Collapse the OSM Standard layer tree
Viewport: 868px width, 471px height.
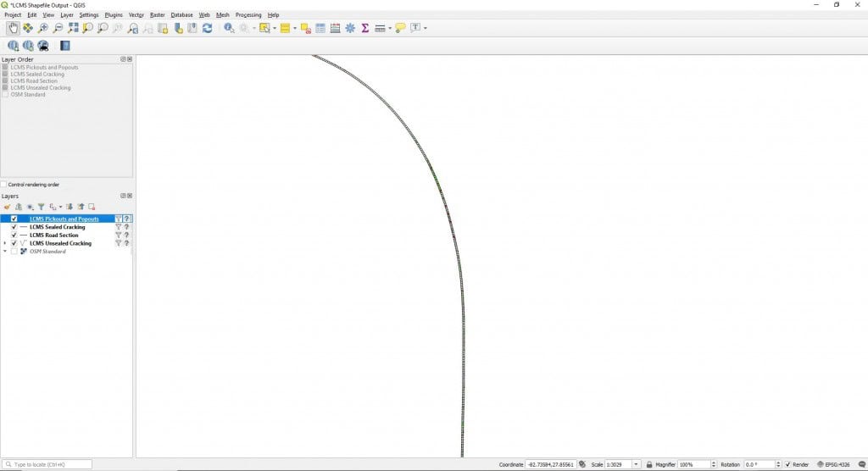pyautogui.click(x=5, y=252)
